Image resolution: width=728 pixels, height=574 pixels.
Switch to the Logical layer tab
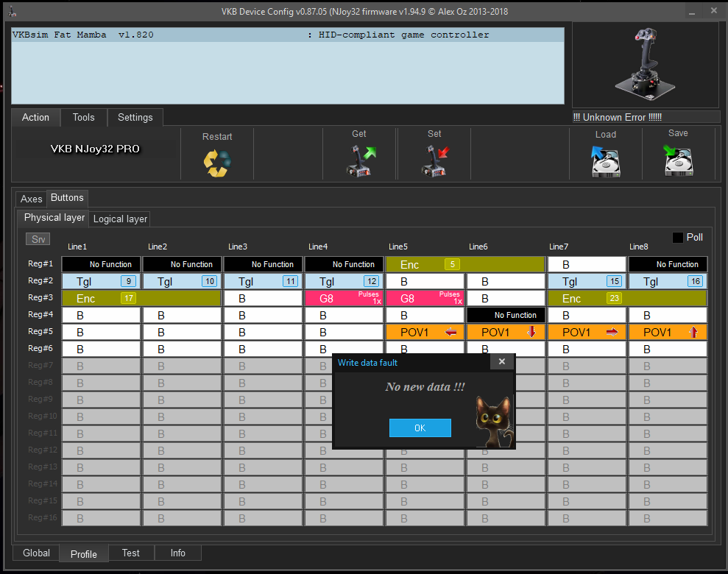(x=121, y=219)
